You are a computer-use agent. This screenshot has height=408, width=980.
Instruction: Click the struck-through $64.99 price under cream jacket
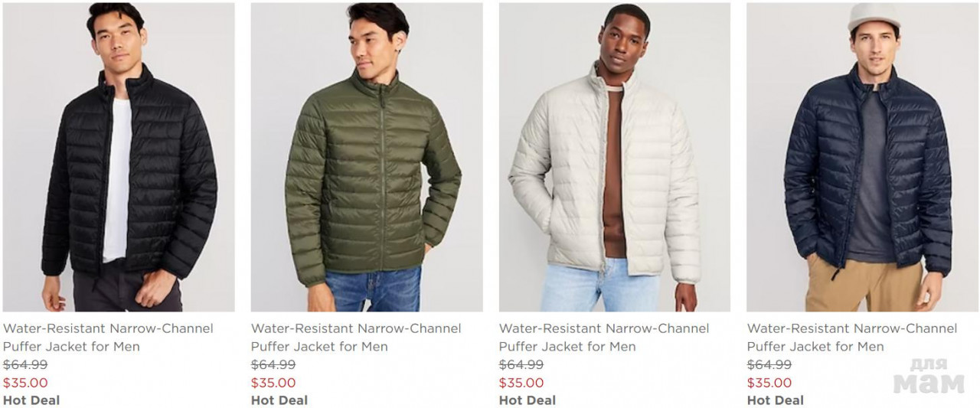coord(521,365)
